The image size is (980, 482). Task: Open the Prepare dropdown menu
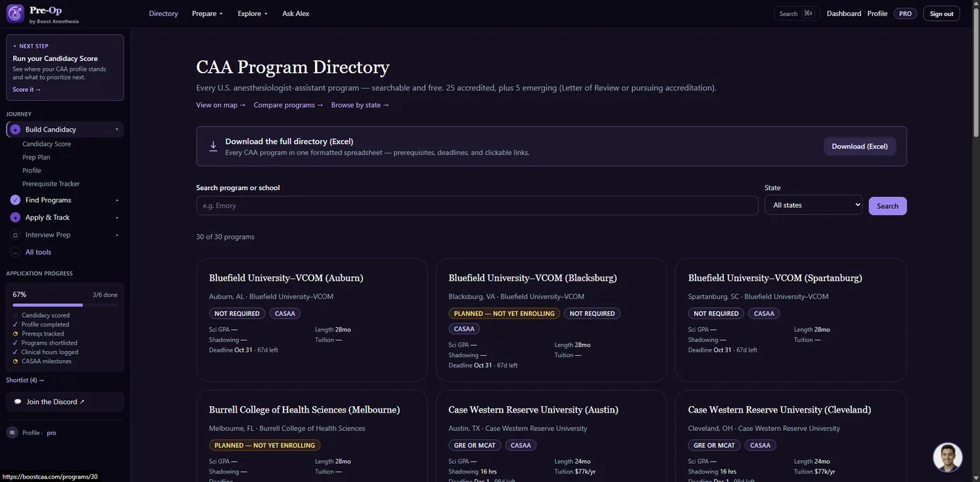(x=207, y=13)
